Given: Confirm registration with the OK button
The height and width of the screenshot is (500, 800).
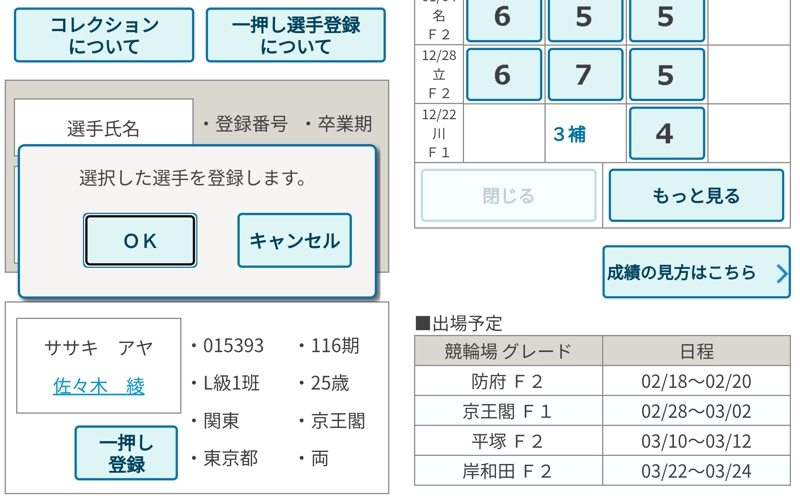Looking at the screenshot, I should pos(140,240).
